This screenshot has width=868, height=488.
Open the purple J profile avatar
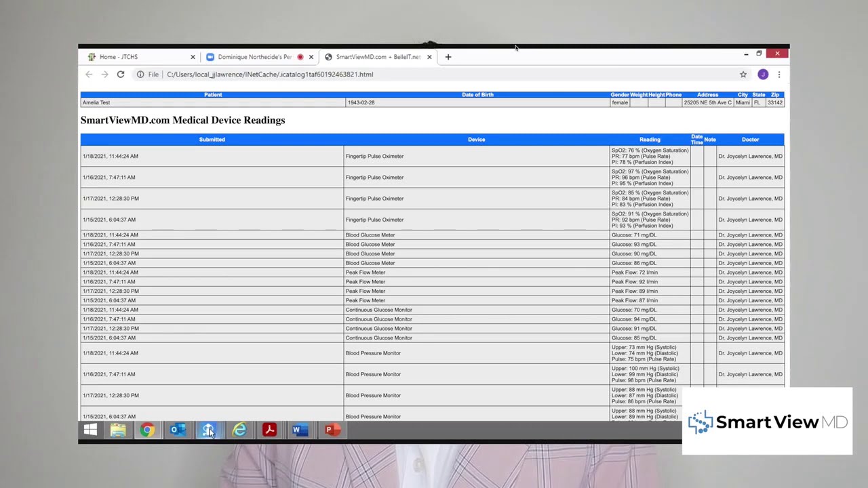(763, 75)
